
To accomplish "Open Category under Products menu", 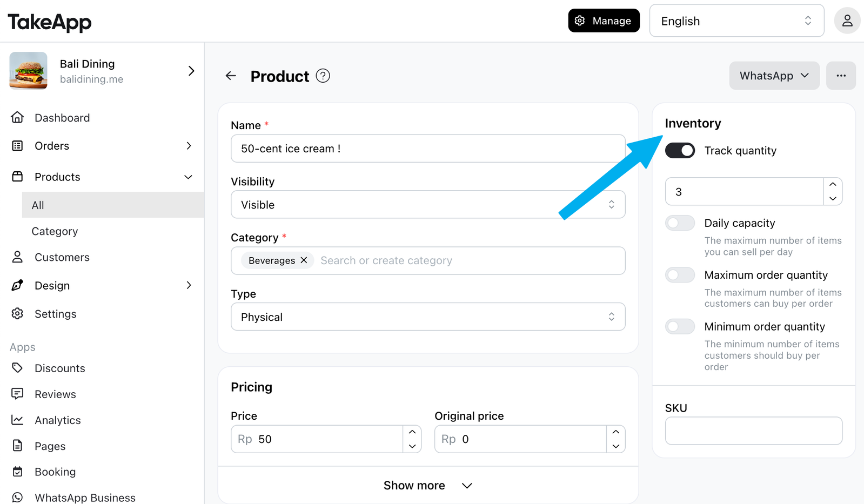I will (55, 231).
